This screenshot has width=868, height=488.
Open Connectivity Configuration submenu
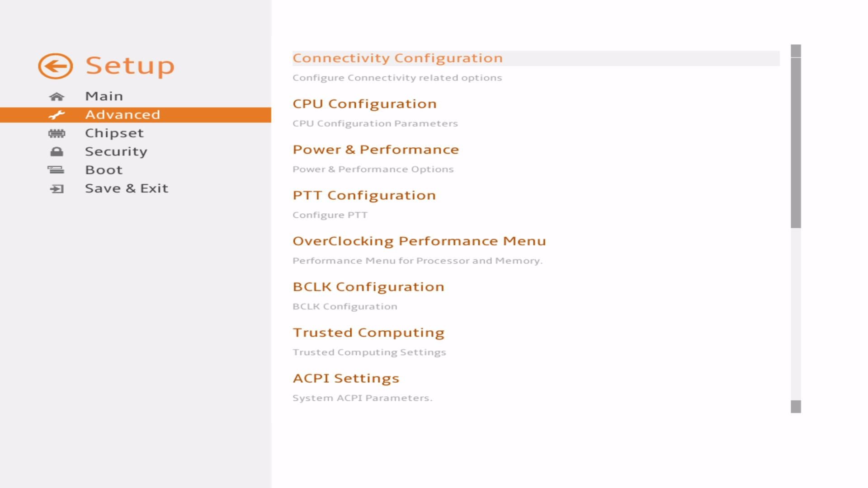(x=397, y=58)
